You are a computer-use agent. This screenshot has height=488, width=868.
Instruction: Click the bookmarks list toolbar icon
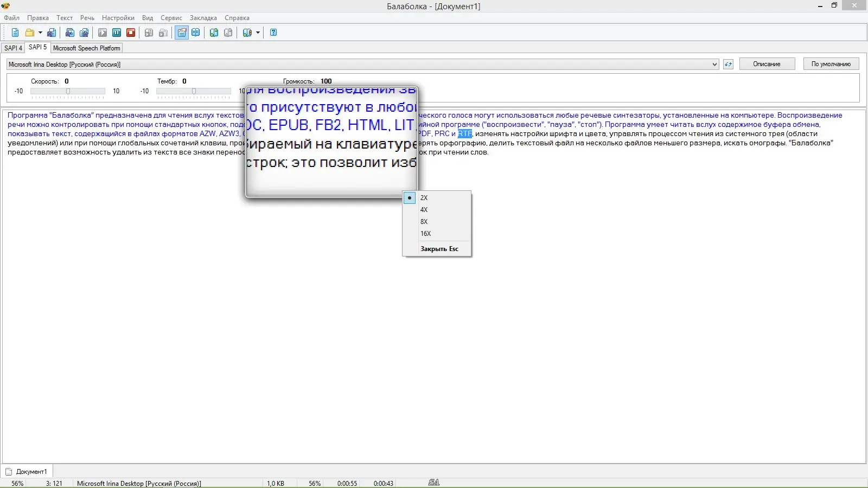pyautogui.click(x=247, y=33)
